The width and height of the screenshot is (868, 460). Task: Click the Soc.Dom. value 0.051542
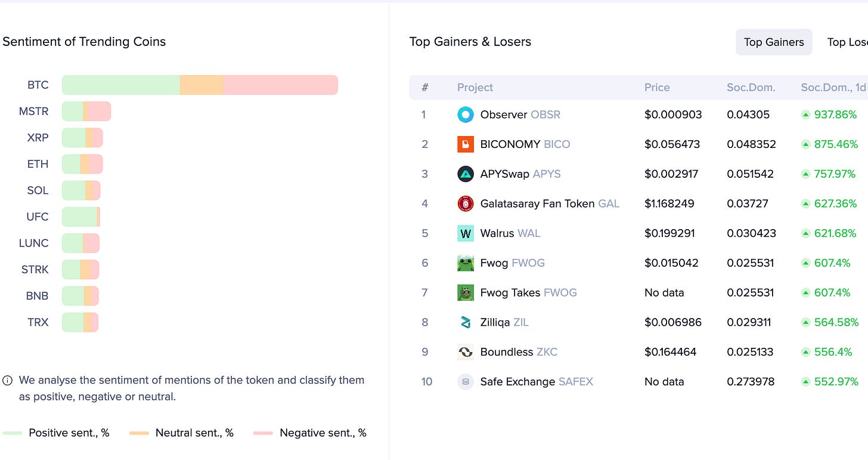click(750, 174)
